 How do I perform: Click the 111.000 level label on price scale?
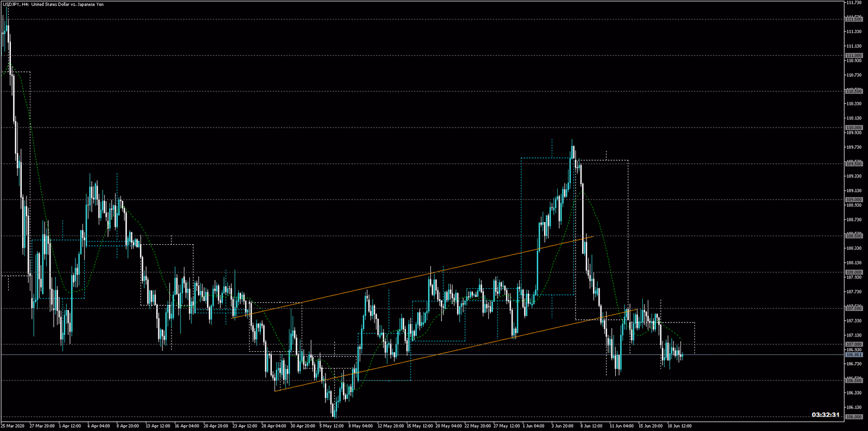pyautogui.click(x=853, y=55)
